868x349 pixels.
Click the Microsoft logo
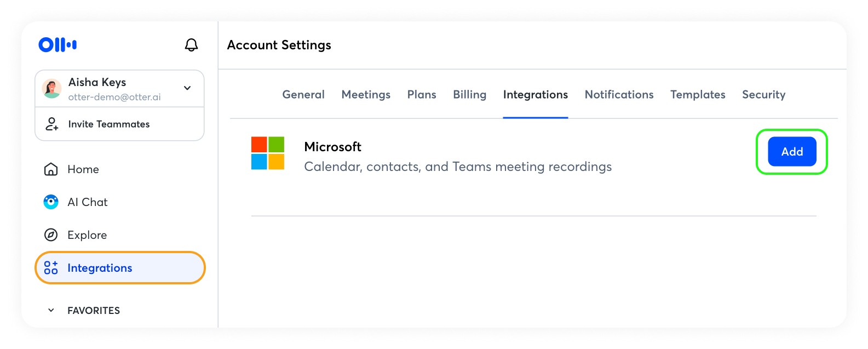pos(268,153)
